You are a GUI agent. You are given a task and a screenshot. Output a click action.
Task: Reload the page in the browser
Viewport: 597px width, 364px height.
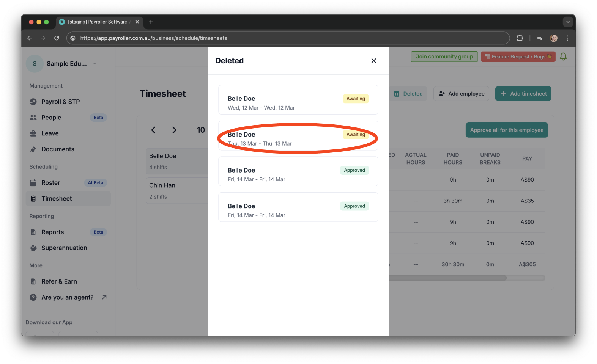point(57,38)
